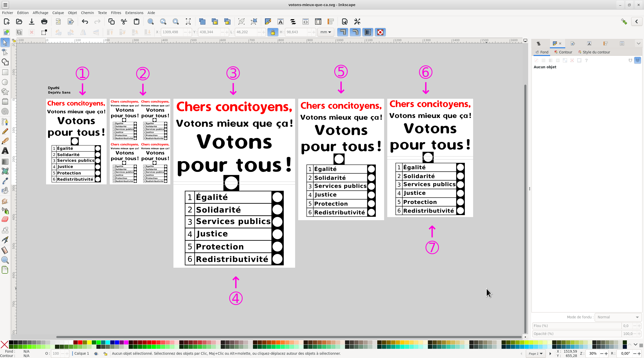Open the XML editor toolbar icon
The height and width of the screenshot is (358, 644).
coord(306,22)
